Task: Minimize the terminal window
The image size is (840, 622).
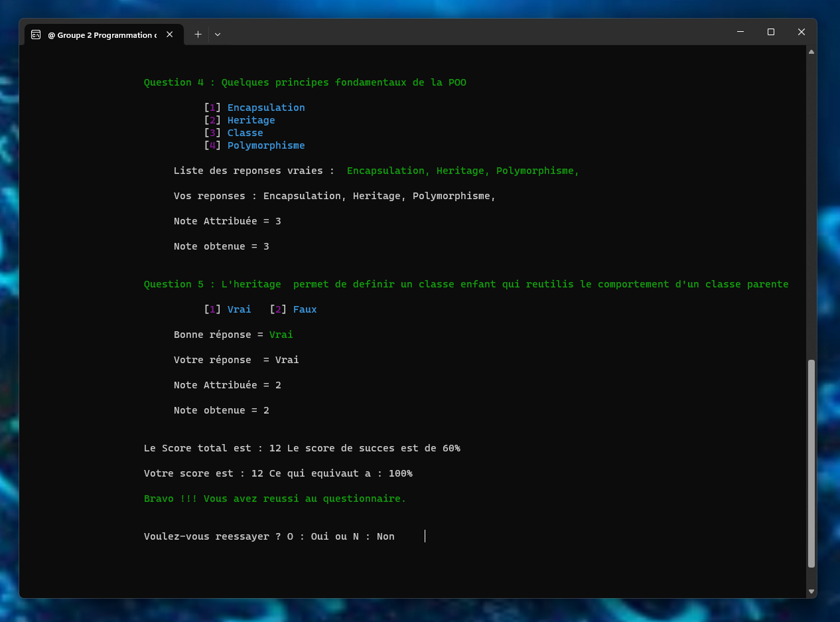Action: point(740,32)
